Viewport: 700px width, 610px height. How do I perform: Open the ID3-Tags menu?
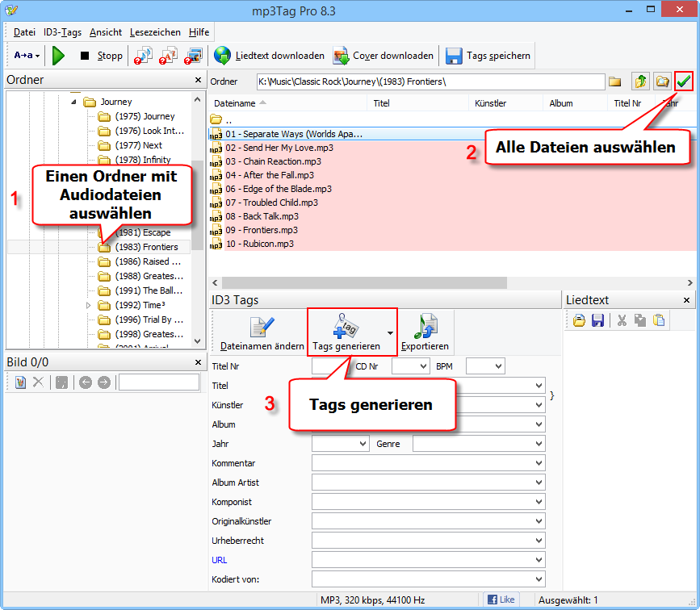(63, 32)
